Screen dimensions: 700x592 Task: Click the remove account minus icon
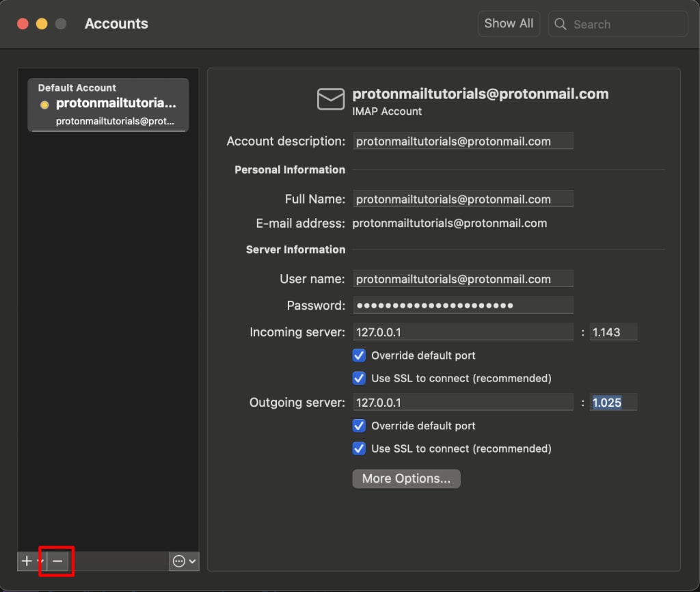tap(57, 561)
